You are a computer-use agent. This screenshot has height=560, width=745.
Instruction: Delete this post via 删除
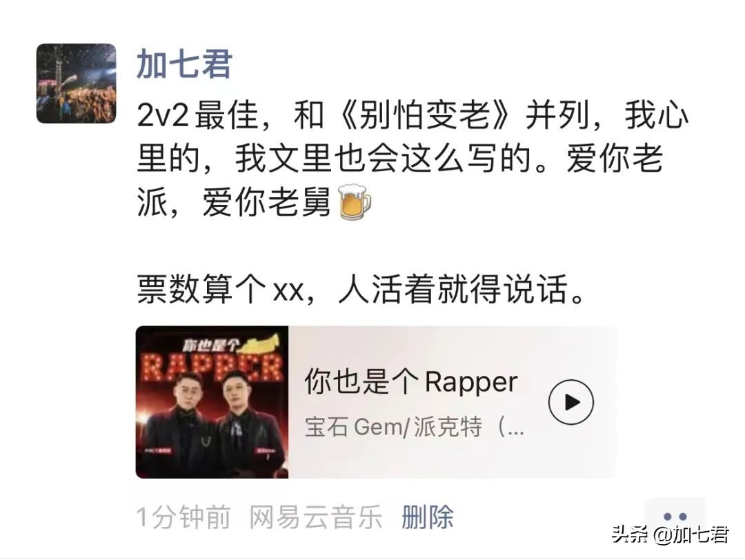(x=428, y=517)
